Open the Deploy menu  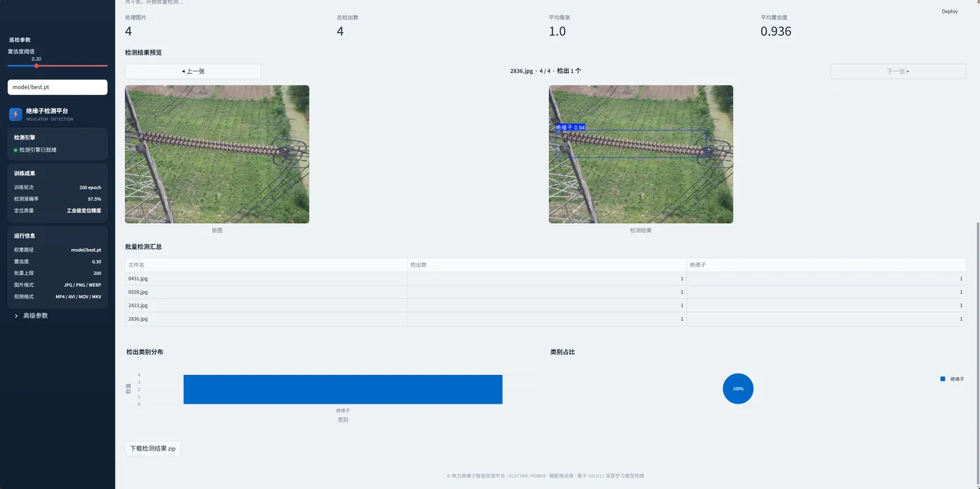coord(949,11)
